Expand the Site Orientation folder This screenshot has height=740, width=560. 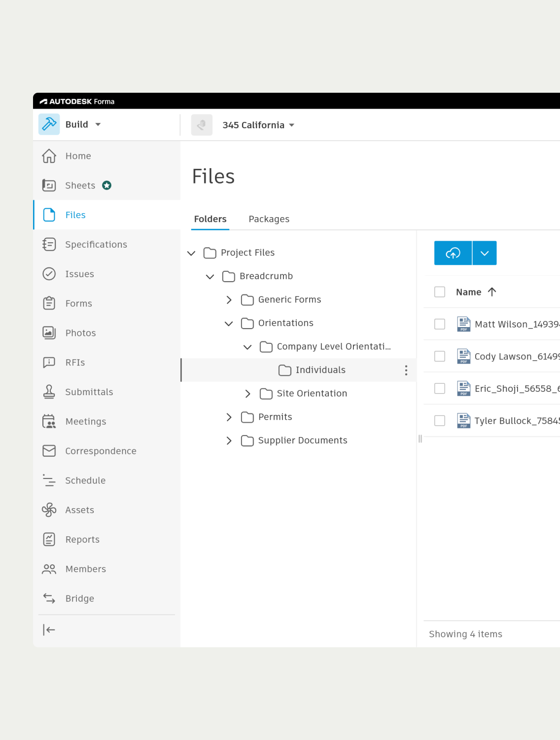247,394
